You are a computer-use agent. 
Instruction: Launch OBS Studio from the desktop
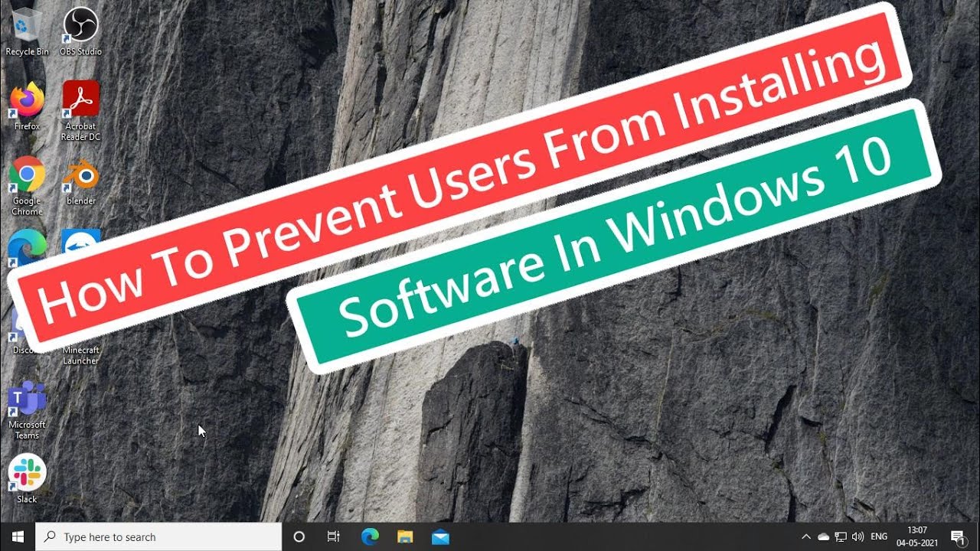(80, 31)
